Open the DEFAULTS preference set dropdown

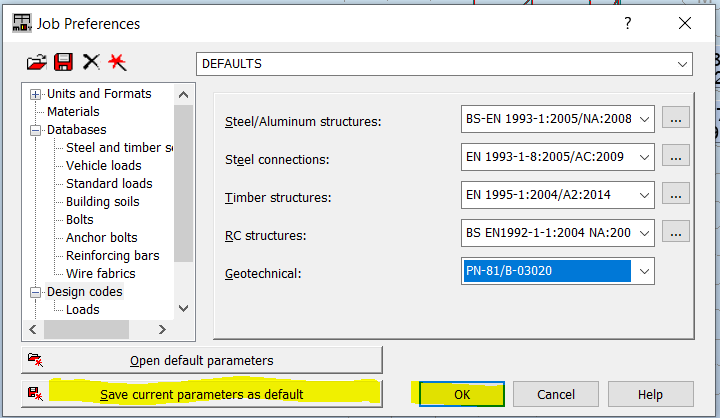coord(682,64)
